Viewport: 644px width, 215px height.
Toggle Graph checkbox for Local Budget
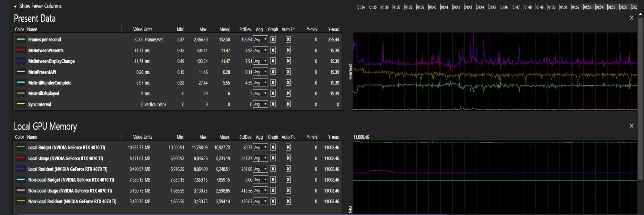(x=273, y=147)
